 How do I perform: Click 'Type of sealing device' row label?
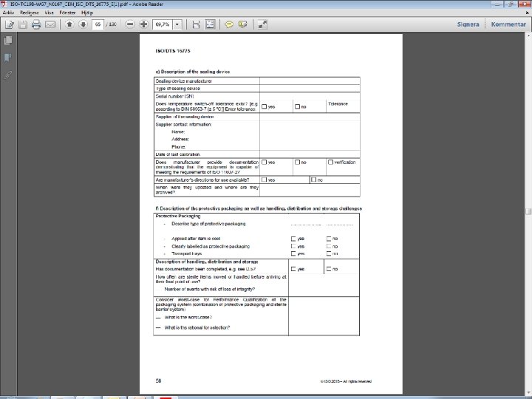178,89
